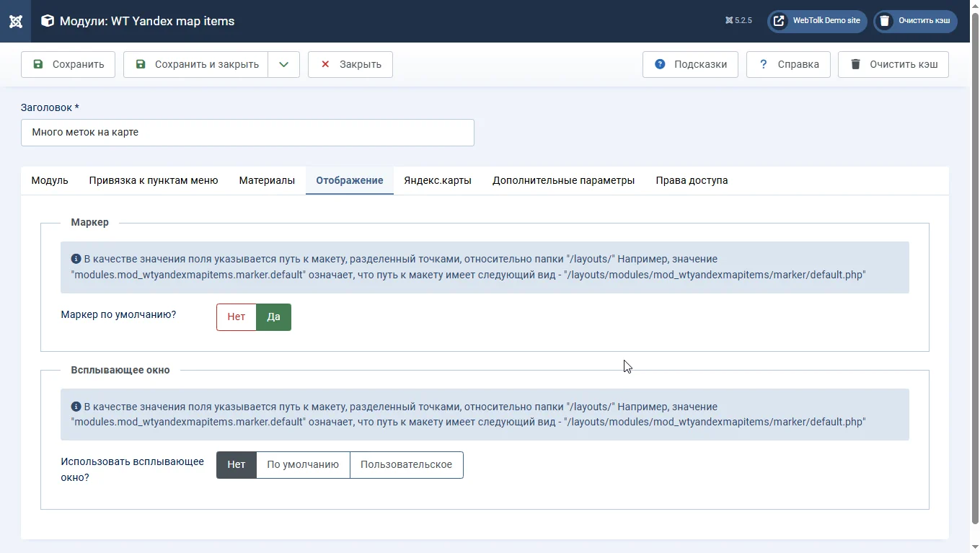
Task: Click the save icon on Сохранить button
Action: click(x=38, y=64)
